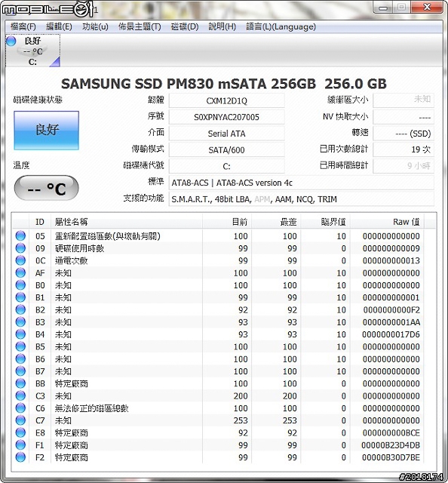The height and width of the screenshot is (483, 448).
Task: Open the 說明(H) menu
Action: [x=222, y=27]
